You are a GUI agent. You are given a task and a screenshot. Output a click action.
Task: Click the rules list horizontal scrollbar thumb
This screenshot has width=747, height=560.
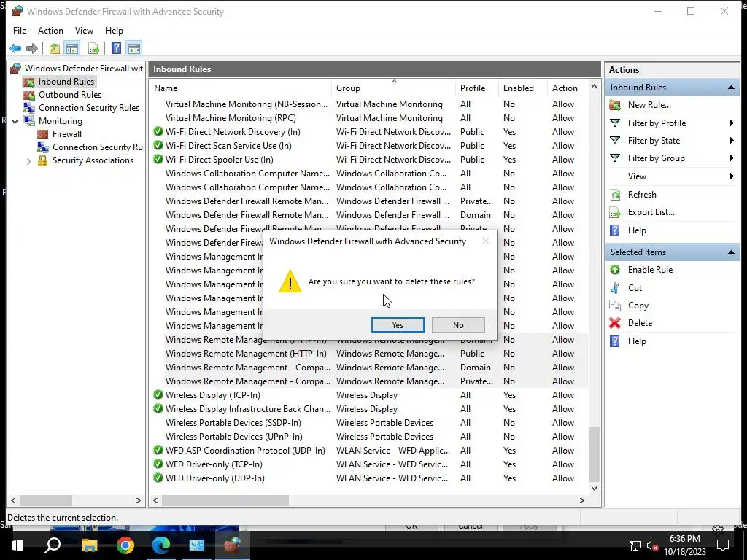225,500
